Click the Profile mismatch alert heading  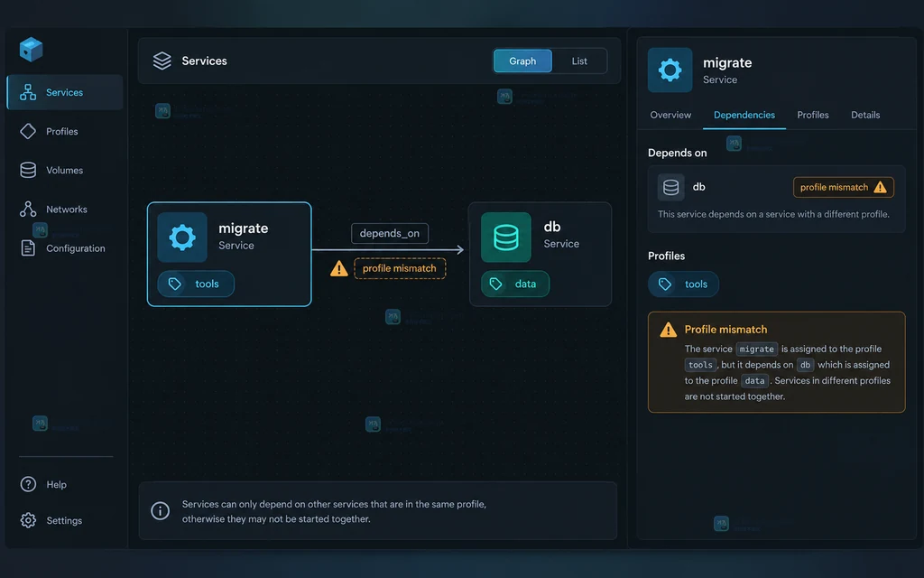pyautogui.click(x=725, y=330)
